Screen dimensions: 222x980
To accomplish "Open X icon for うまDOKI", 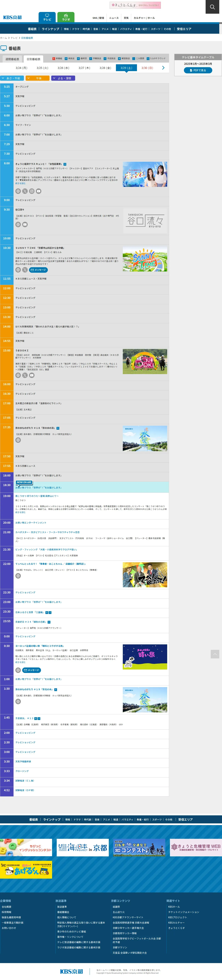I will 25,375.
